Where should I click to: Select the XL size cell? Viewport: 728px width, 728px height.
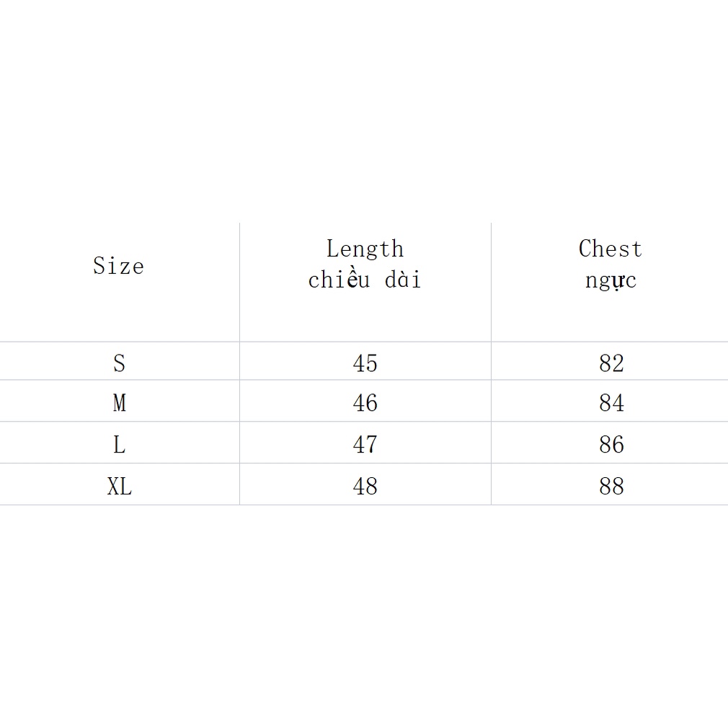click(x=120, y=487)
